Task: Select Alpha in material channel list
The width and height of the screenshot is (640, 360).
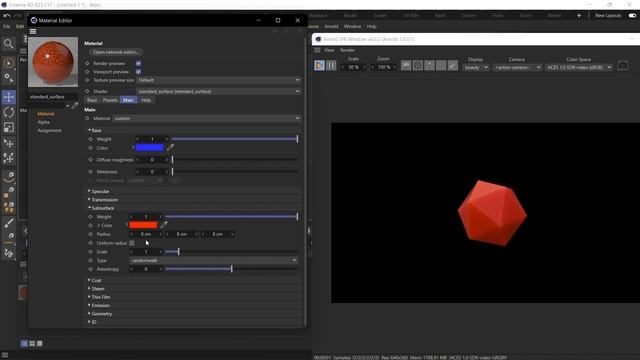Action: click(x=44, y=122)
